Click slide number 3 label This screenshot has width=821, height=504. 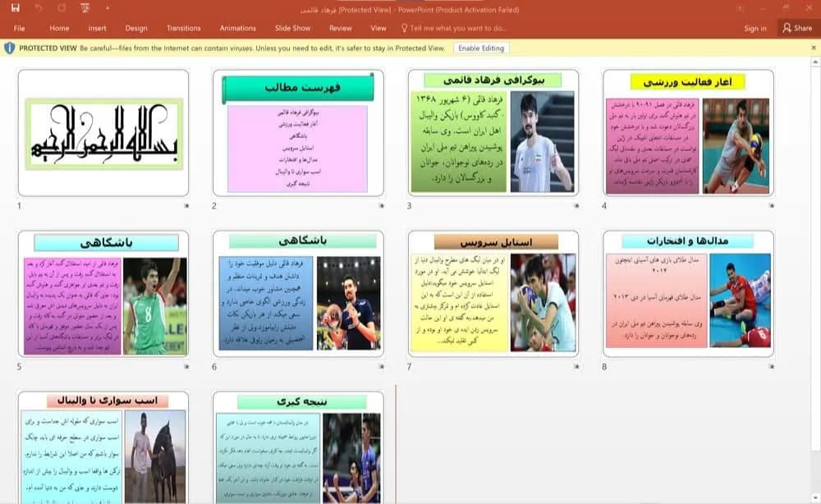[409, 206]
